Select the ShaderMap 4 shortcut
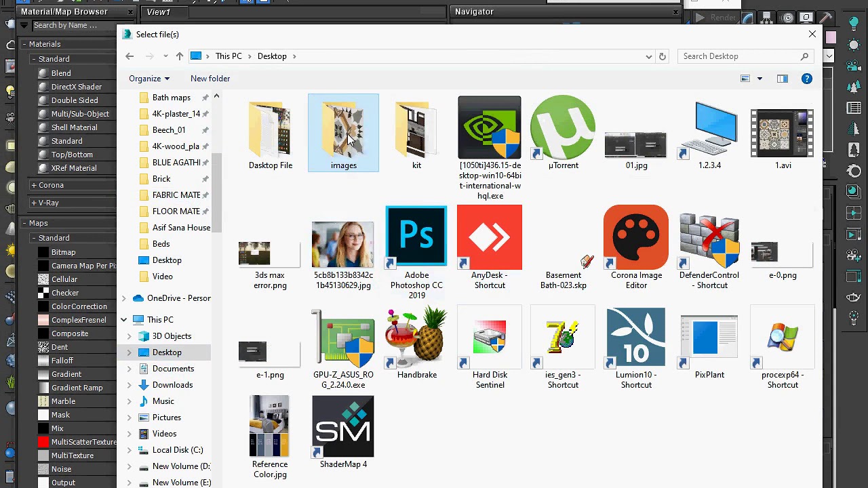The width and height of the screenshot is (868, 488). (343, 432)
